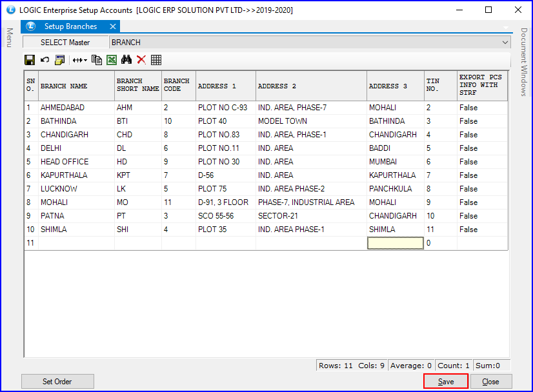Image resolution: width=533 pixels, height=392 pixels.
Task: Click the Save button
Action: pos(446,382)
